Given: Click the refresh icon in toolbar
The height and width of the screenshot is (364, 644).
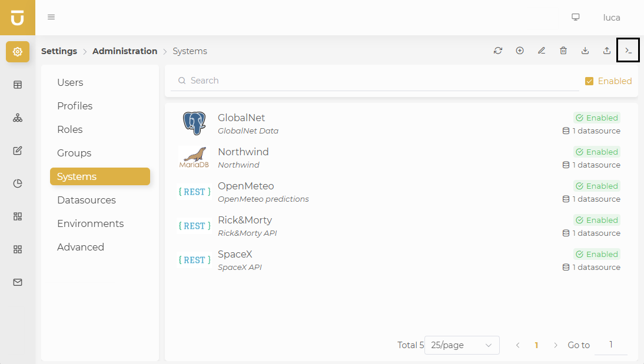Looking at the screenshot, I should 498,51.
